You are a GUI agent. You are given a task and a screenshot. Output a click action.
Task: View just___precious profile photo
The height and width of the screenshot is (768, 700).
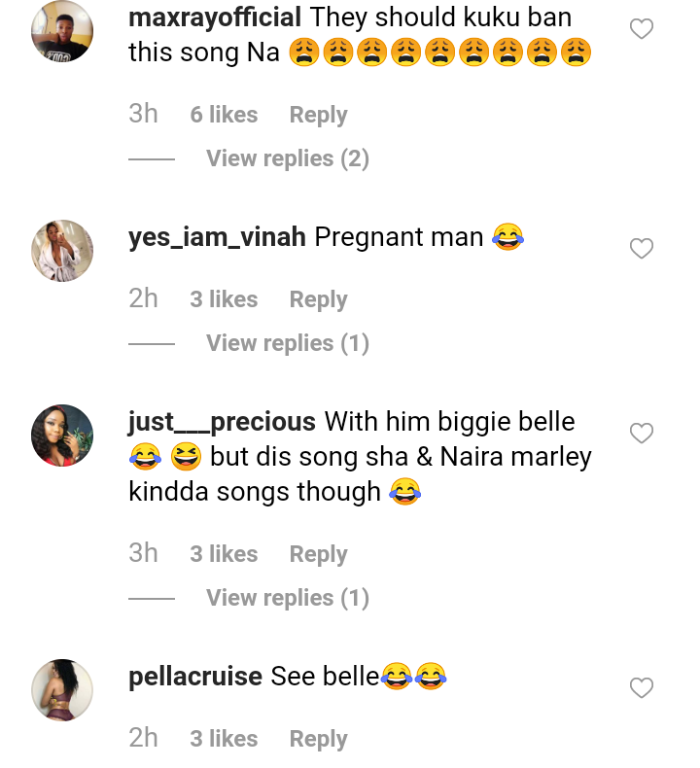click(62, 436)
